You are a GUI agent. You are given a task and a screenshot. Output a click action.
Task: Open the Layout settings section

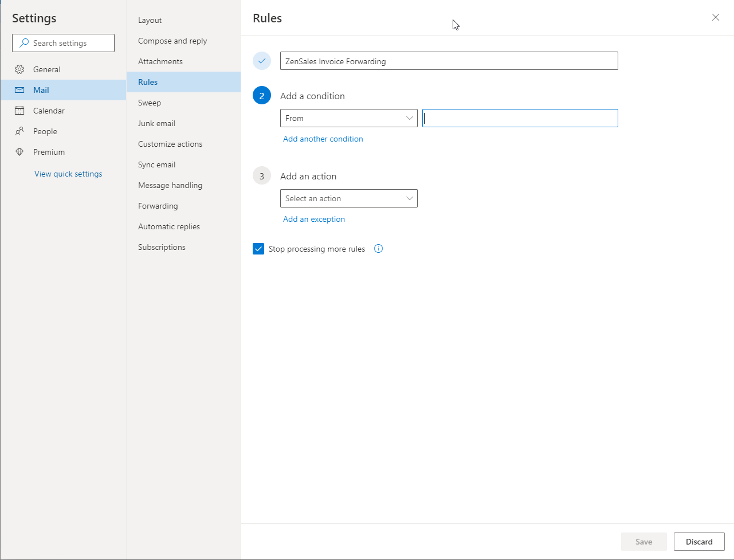pyautogui.click(x=183, y=20)
